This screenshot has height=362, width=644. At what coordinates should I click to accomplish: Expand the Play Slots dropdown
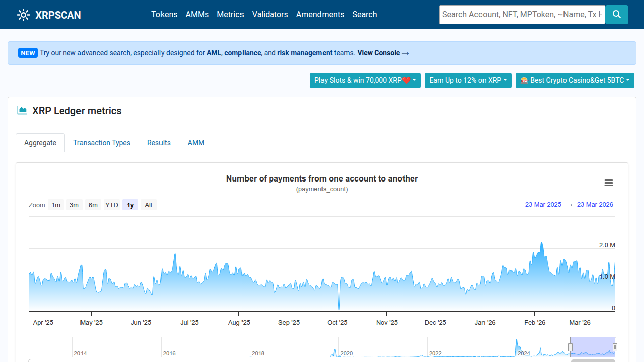[x=413, y=80]
